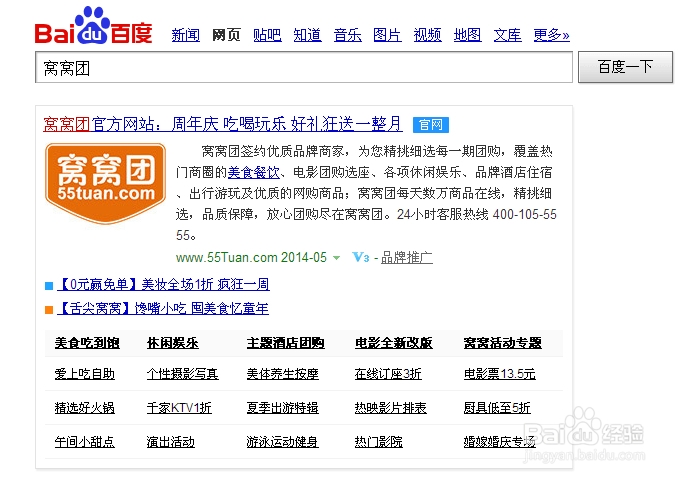Open the 美体养生按摩 link
The width and height of the screenshot is (683, 480).
282,374
